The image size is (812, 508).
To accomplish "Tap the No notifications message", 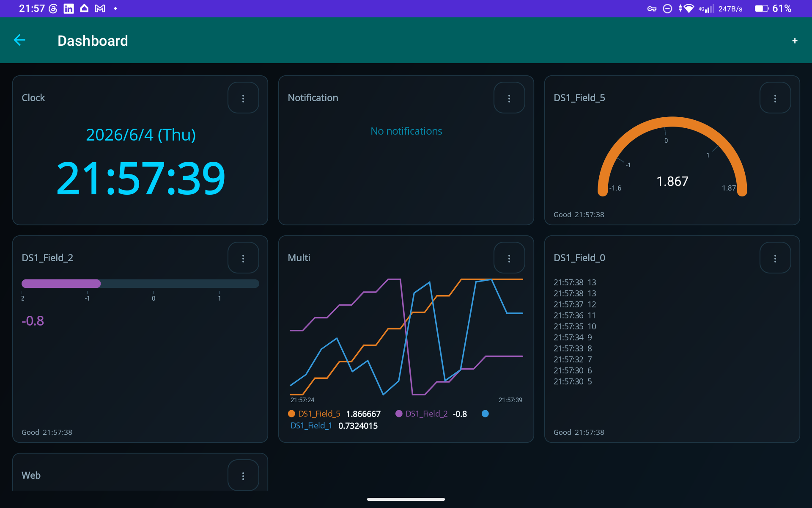I will (x=406, y=131).
